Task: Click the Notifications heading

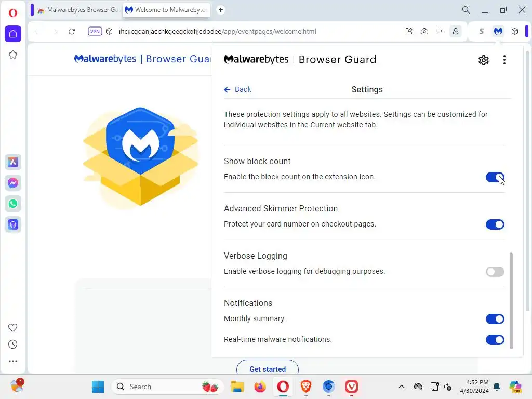Action: pyautogui.click(x=248, y=303)
